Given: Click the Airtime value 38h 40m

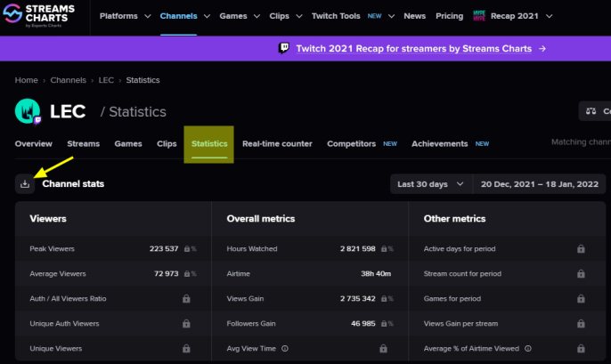Looking at the screenshot, I should [376, 274].
